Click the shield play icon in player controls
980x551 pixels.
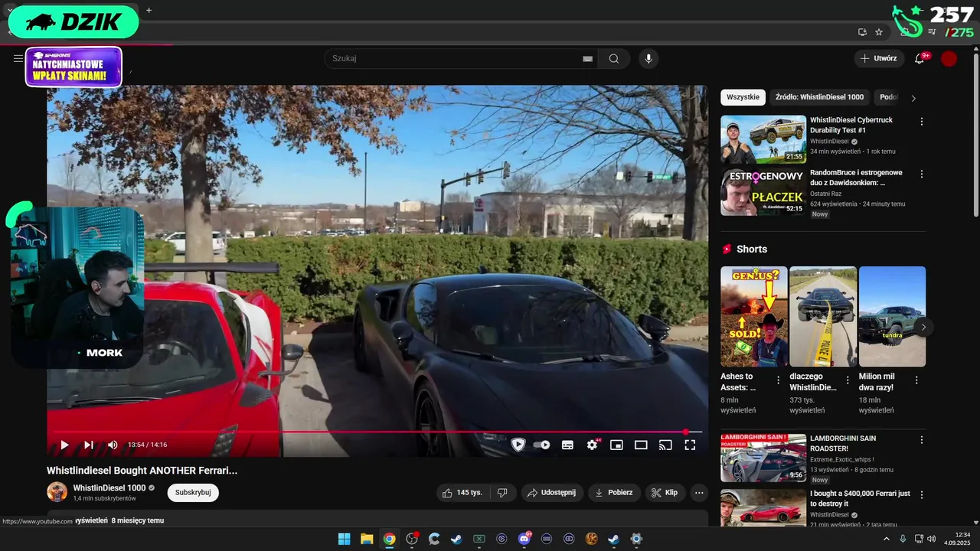(518, 445)
